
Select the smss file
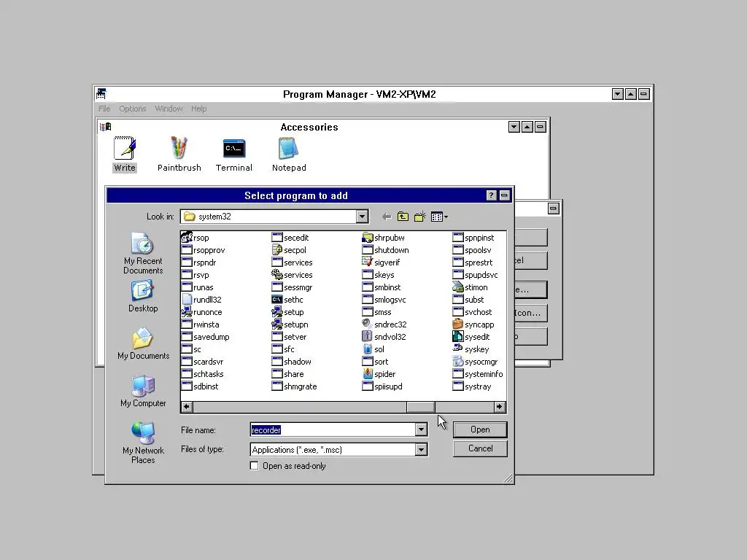(x=377, y=311)
